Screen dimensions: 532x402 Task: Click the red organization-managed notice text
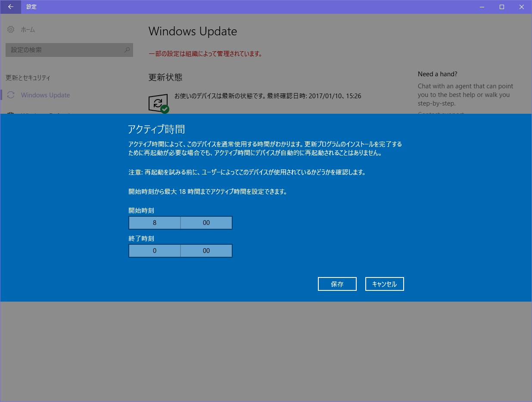(205, 54)
